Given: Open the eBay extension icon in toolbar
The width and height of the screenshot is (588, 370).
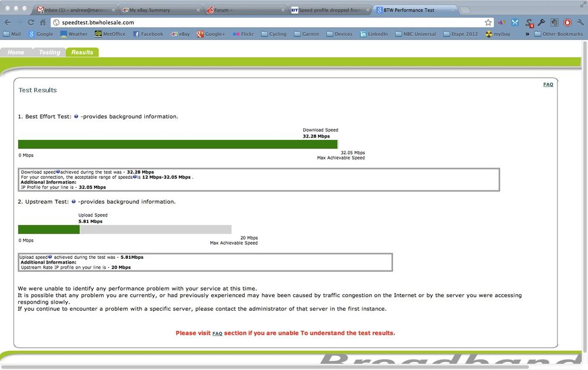Looking at the screenshot, I should 501,22.
